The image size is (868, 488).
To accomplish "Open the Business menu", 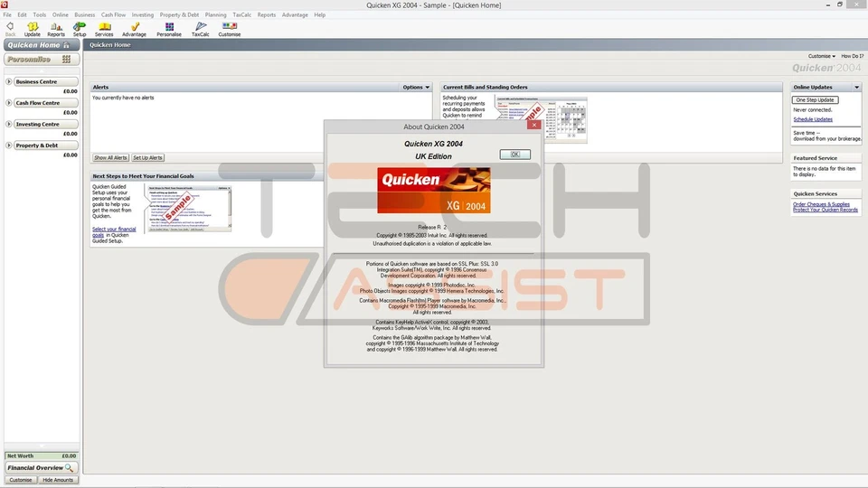I will tap(85, 15).
